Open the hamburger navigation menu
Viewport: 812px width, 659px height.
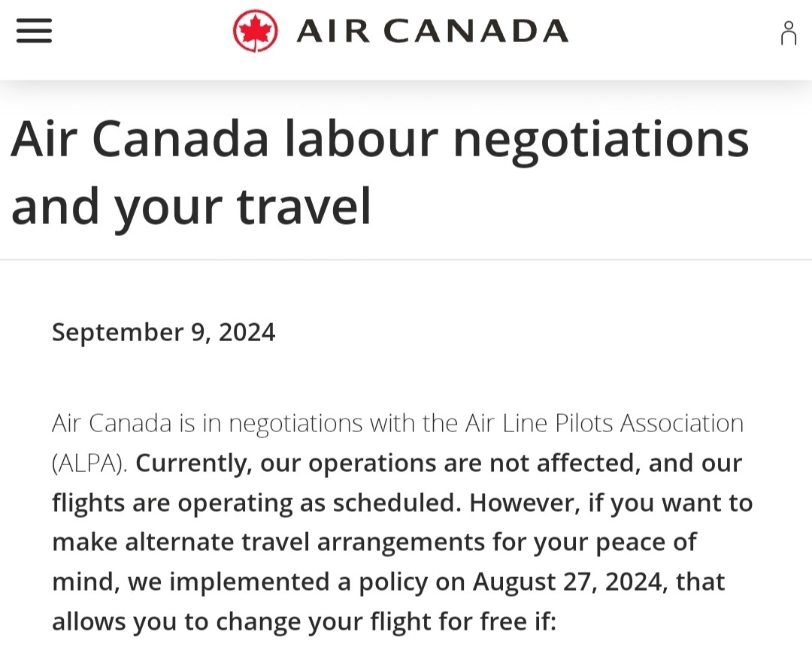coord(34,32)
